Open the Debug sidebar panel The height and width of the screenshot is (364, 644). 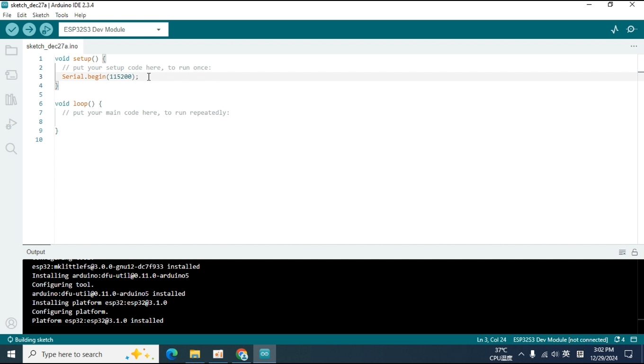click(11, 124)
